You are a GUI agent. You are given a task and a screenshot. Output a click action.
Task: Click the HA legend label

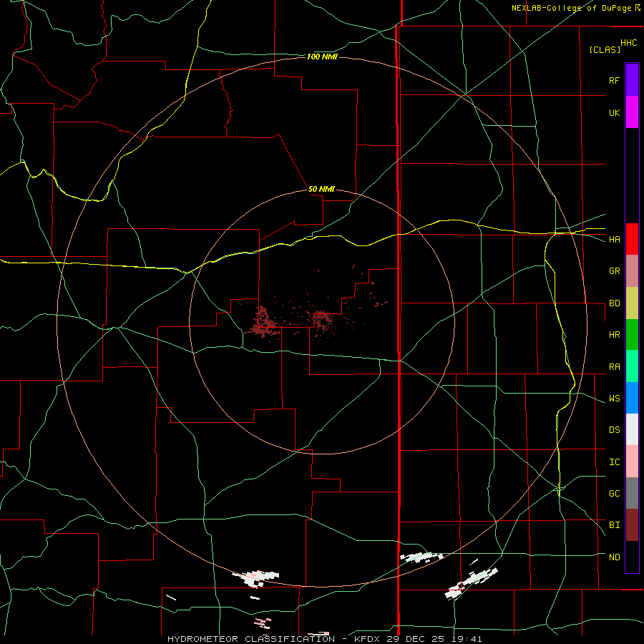point(614,240)
